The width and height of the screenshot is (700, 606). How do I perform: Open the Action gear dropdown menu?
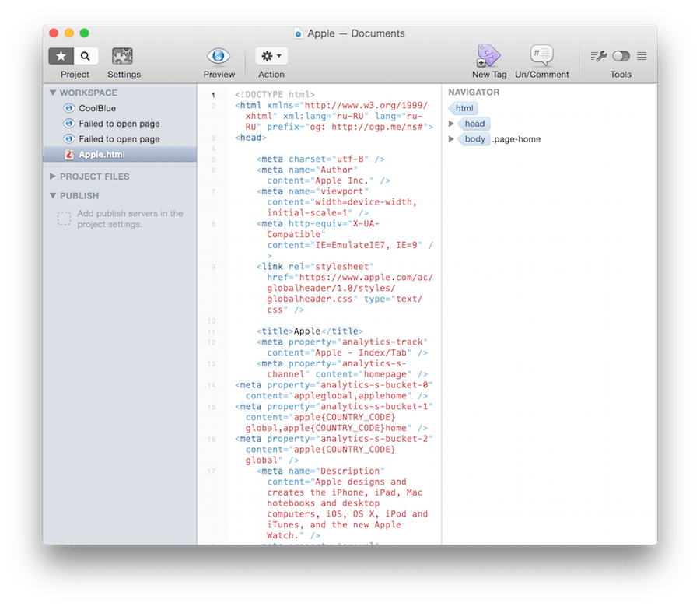click(x=271, y=56)
